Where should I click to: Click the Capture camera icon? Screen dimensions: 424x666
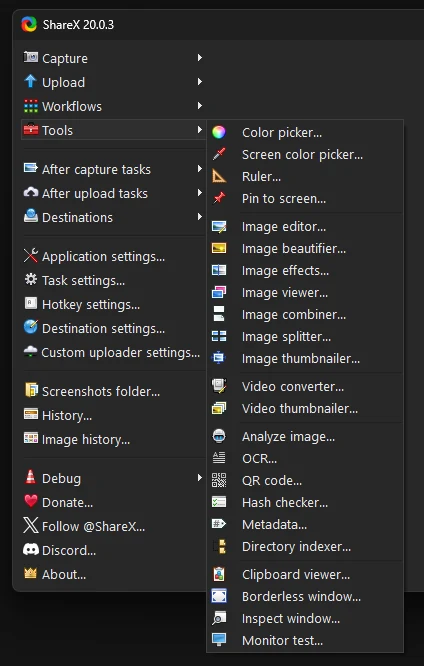pyautogui.click(x=31, y=57)
